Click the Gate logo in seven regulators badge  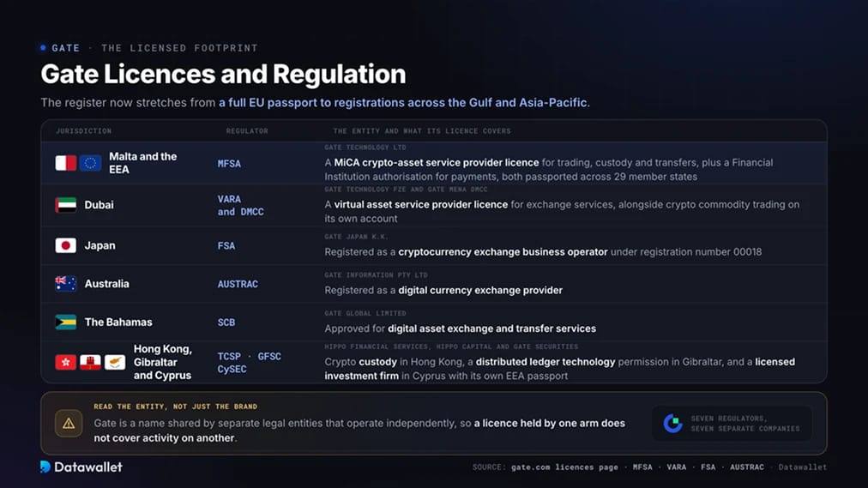pos(672,424)
